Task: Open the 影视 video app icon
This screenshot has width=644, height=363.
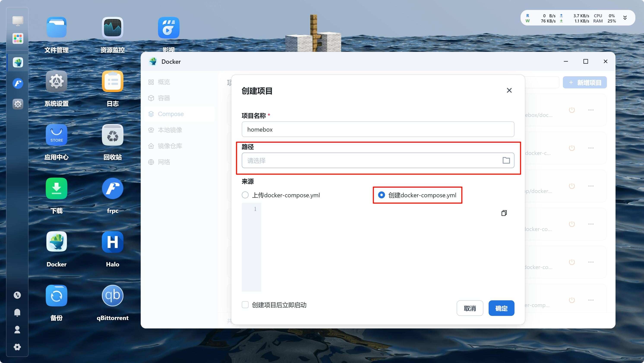Action: (169, 27)
